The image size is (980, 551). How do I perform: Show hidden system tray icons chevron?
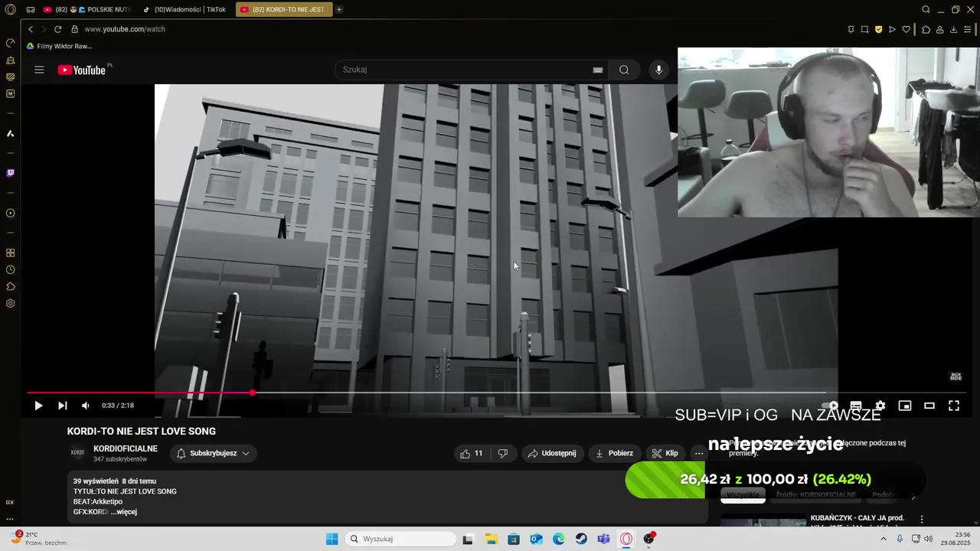click(x=884, y=539)
